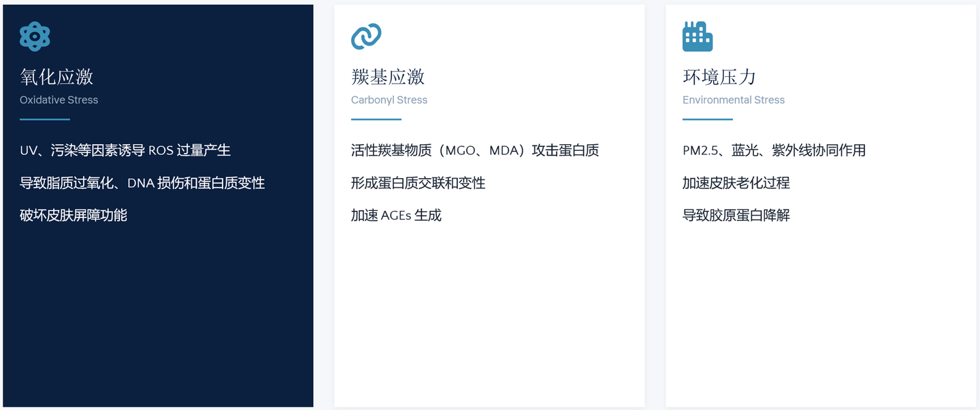Click the Oxidative Stress subtitle

tap(59, 100)
